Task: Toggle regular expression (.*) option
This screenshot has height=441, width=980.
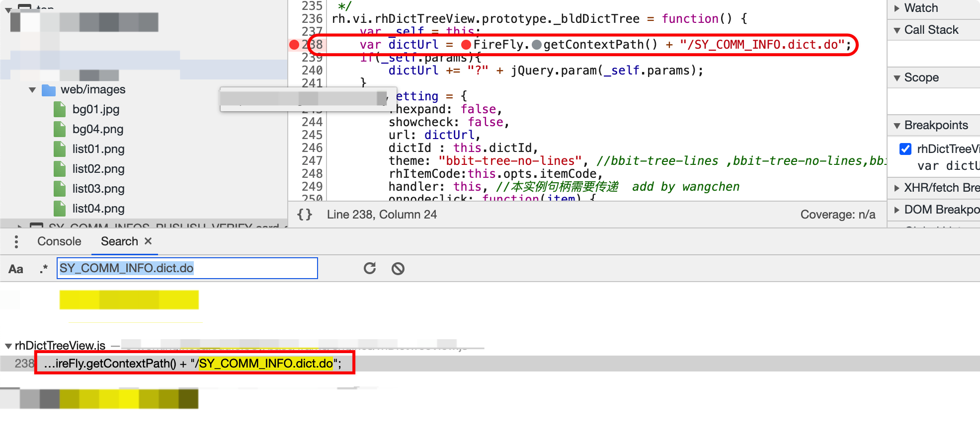Action: coord(44,269)
